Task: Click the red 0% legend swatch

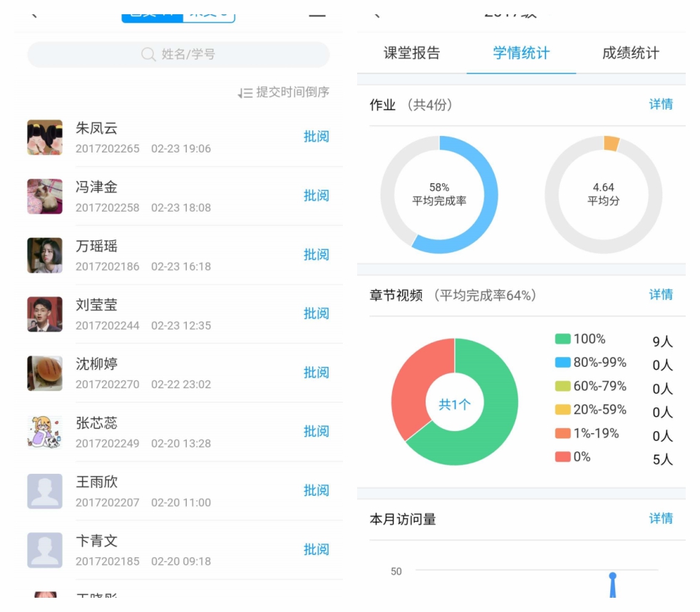Action: click(563, 457)
